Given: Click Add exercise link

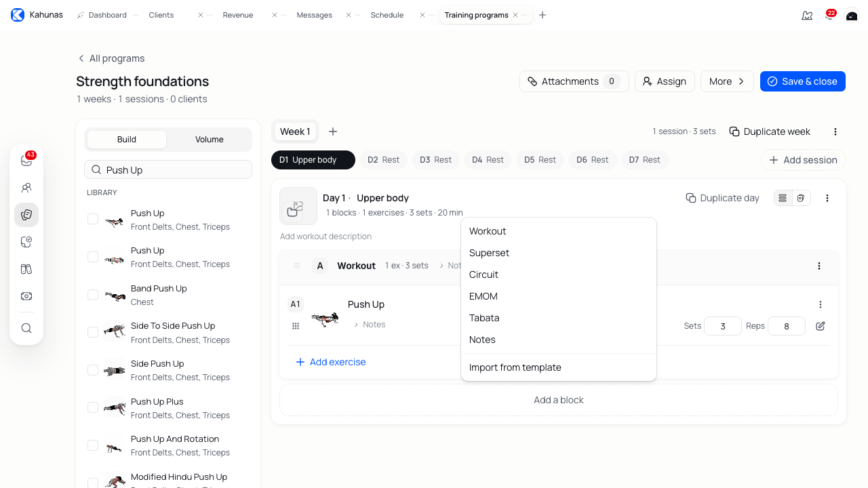Looking at the screenshot, I should click(331, 362).
